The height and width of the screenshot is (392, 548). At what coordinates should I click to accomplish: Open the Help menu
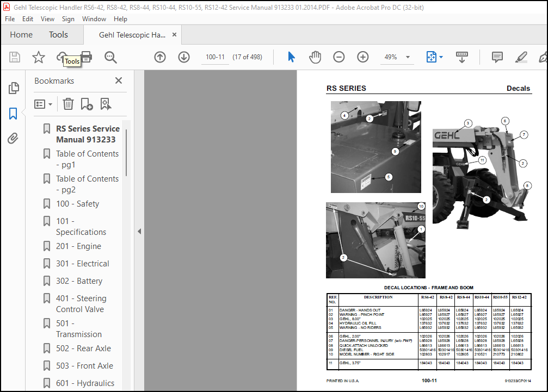coord(120,19)
